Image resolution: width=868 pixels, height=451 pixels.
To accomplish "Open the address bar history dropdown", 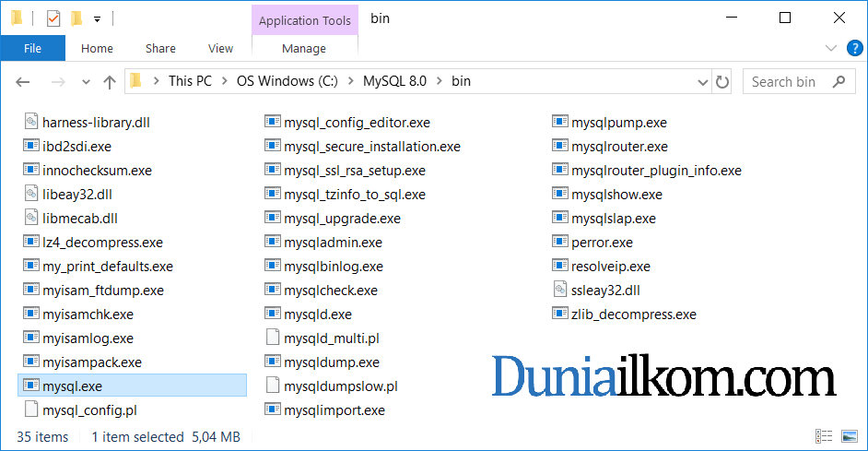I will 702,82.
